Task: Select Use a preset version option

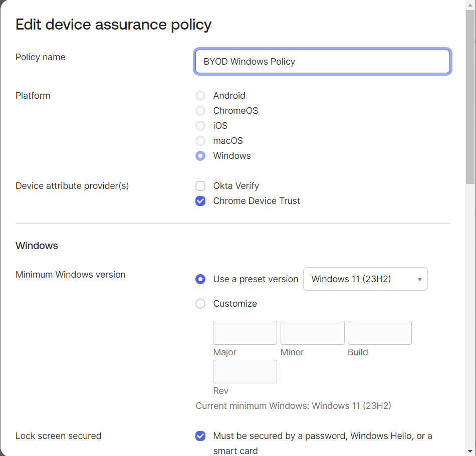Action: point(200,279)
